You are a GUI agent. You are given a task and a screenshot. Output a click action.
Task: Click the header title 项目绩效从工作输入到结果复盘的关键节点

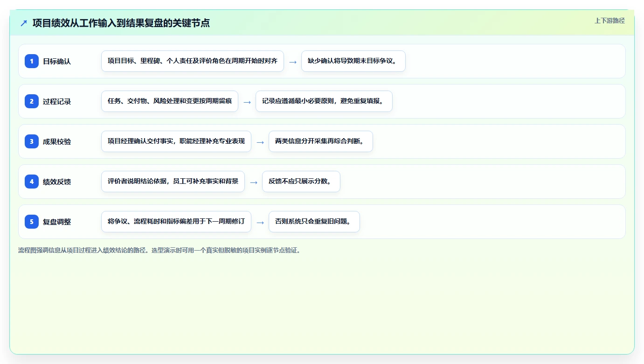121,23
